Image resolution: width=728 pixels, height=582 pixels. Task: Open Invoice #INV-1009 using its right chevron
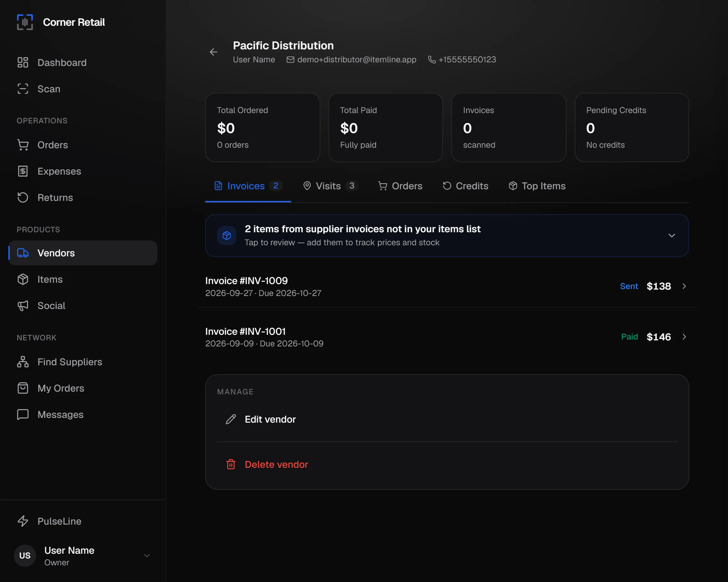pos(684,286)
